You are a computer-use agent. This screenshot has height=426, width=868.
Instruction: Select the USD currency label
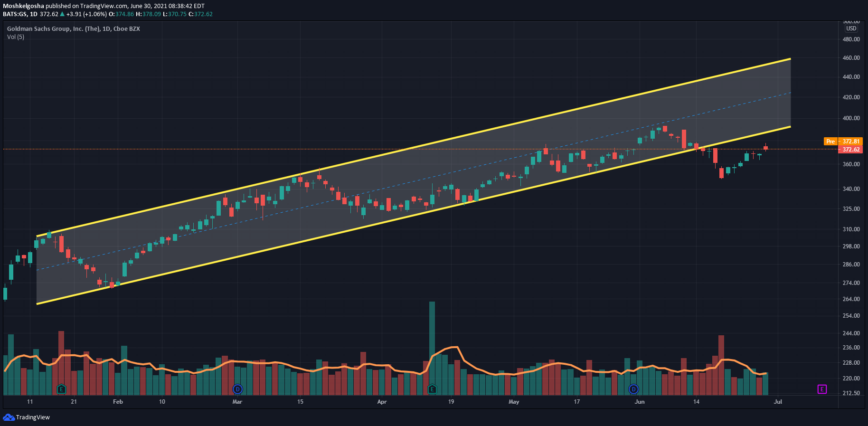(851, 28)
